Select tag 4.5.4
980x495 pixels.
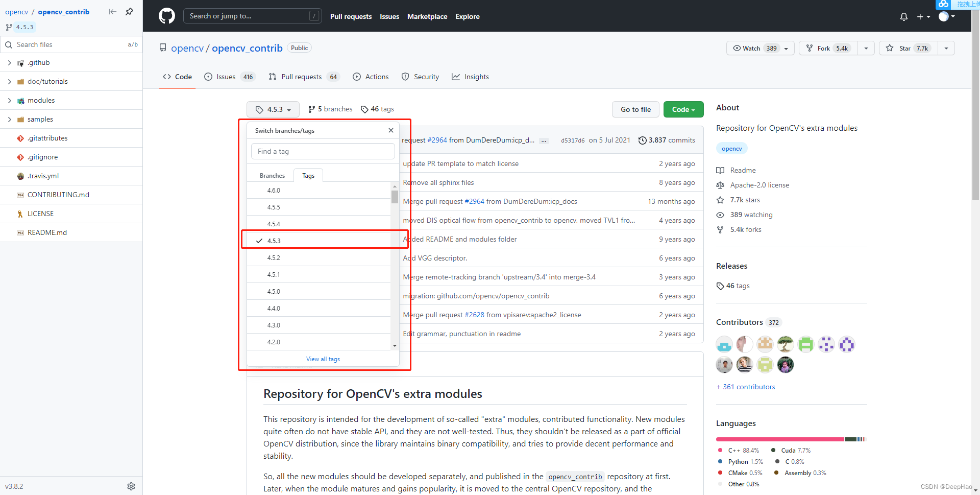pos(319,224)
